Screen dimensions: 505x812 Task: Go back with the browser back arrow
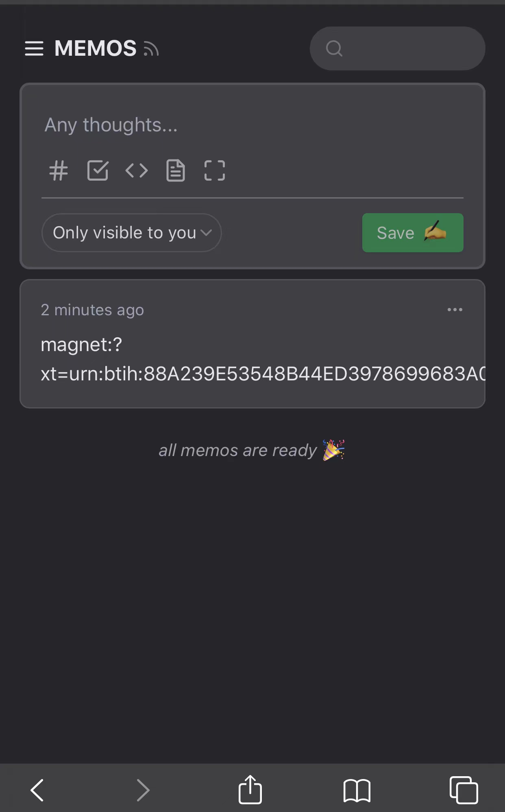click(37, 790)
